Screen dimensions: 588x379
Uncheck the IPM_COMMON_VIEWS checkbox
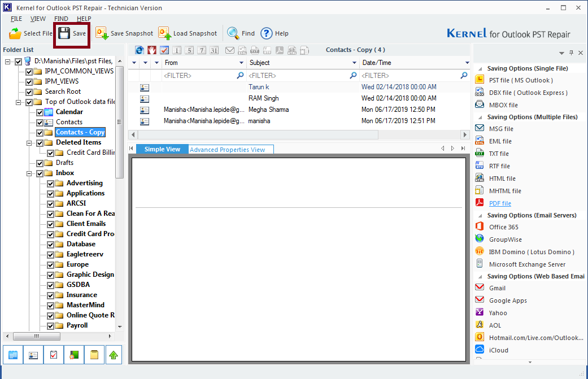click(29, 71)
